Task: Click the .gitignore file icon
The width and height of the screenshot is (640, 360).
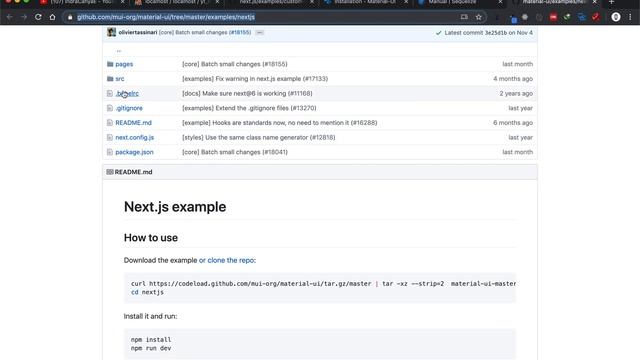Action: (x=110, y=108)
